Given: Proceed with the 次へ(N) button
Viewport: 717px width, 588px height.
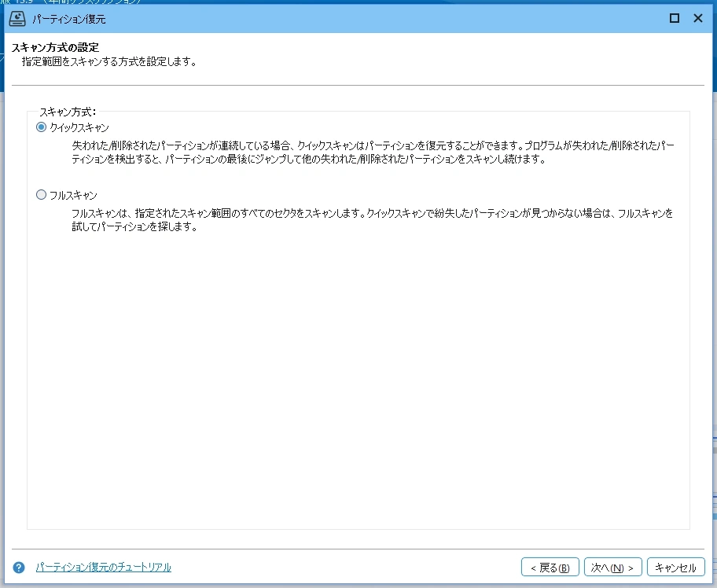Looking at the screenshot, I should coord(612,568).
